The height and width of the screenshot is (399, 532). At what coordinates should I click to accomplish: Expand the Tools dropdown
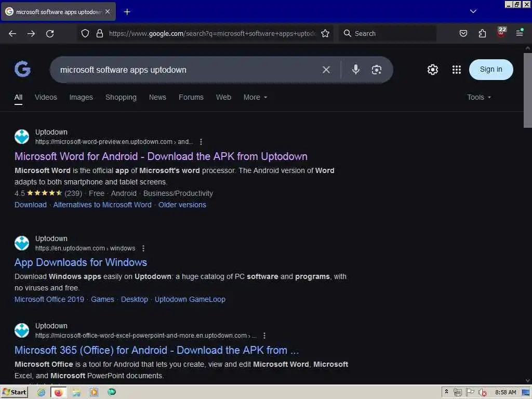point(478,97)
